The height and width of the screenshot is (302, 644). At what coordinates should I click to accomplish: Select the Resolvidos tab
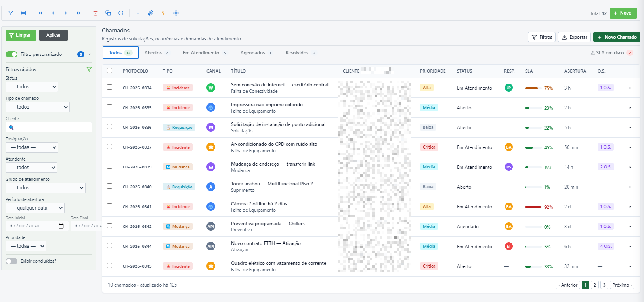point(300,53)
